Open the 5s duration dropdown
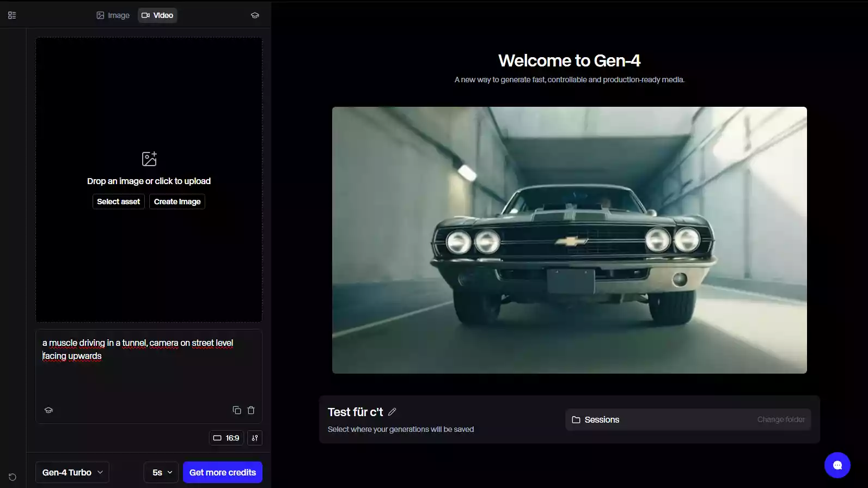 point(162,472)
